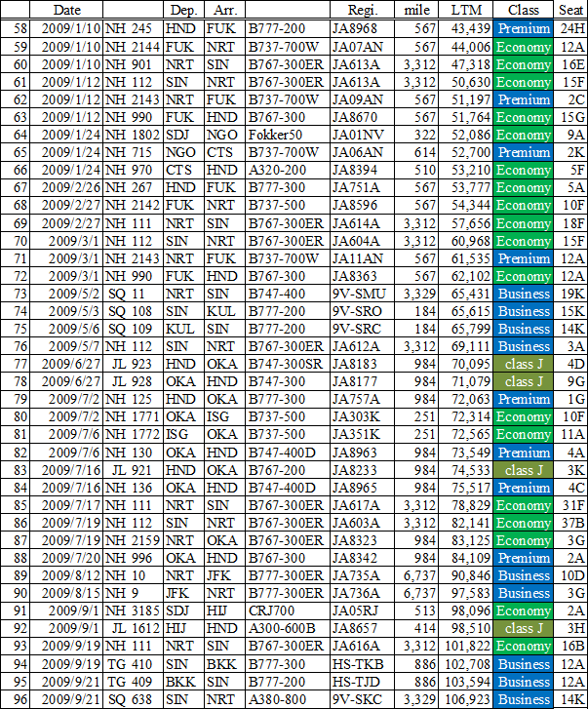This screenshot has width=588, height=709.
Task: Select date cell 2009/2/26
Action: 66,187
